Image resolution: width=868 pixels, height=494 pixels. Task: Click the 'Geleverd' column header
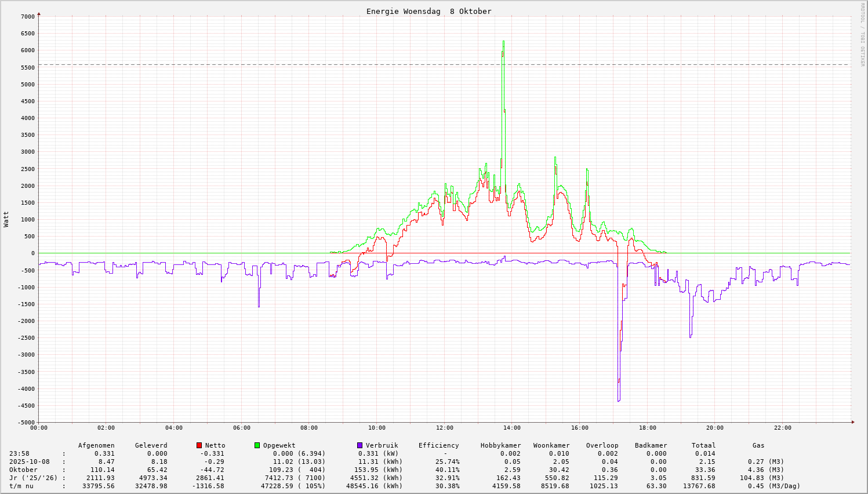[x=151, y=446]
